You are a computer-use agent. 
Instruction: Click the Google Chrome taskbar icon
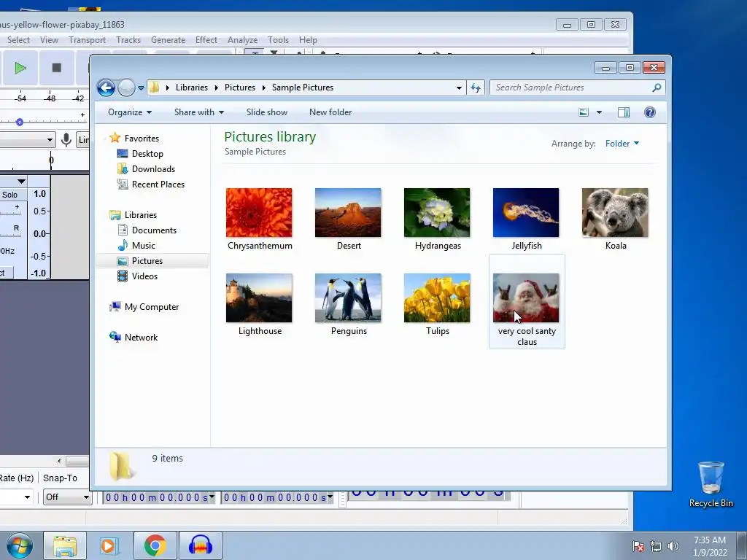click(x=155, y=545)
